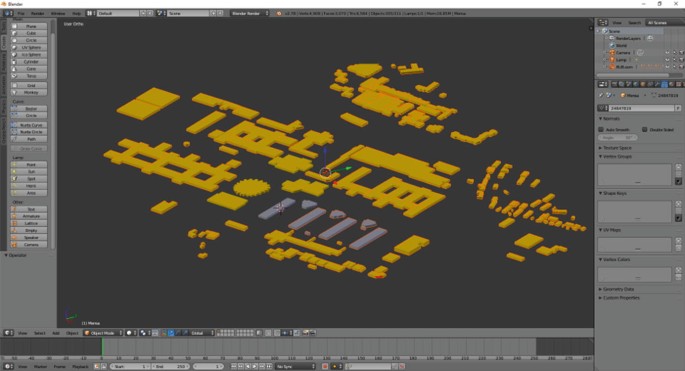Collapse the Operator panel
The image size is (685, 371).
[17, 255]
